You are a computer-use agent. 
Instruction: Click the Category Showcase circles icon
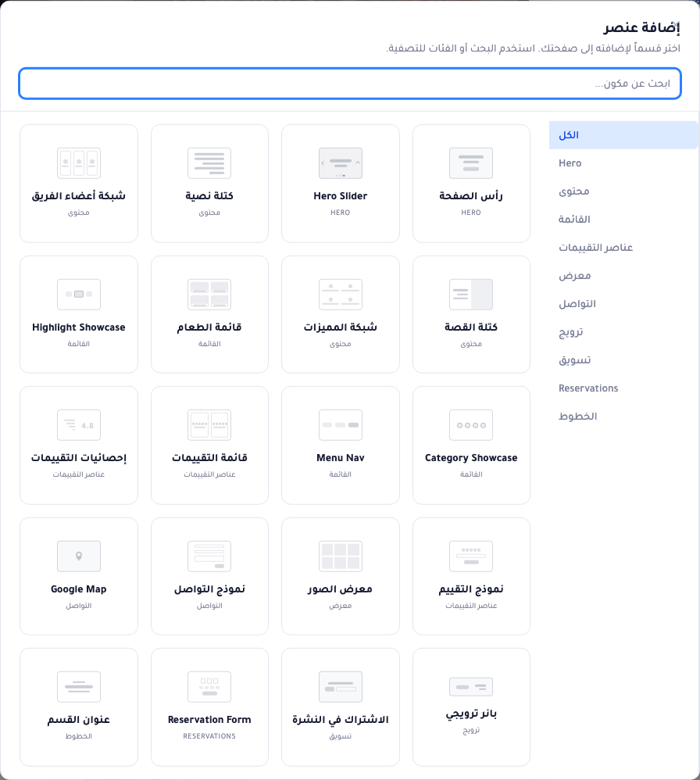point(471,425)
